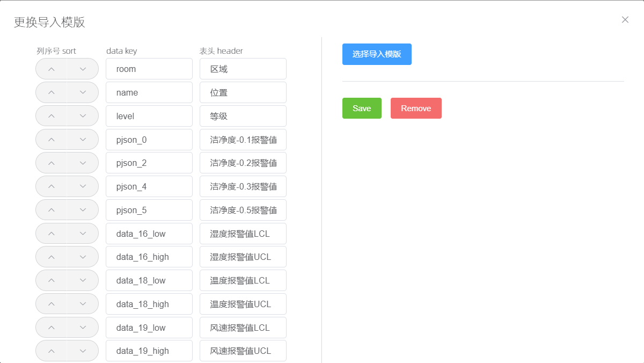Move the pjson_5 row down
644x363 pixels.
[83, 210]
